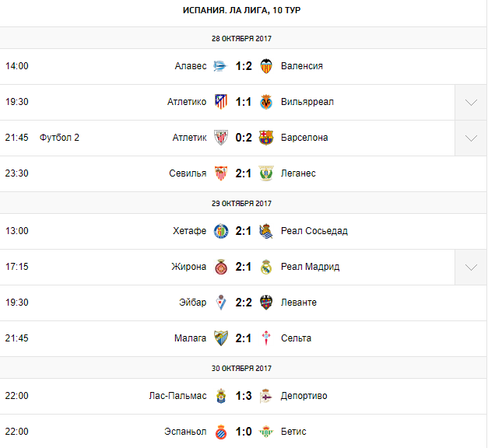
Task: Expand the Жирона vs Реал Мадрид match
Action: 471,268
